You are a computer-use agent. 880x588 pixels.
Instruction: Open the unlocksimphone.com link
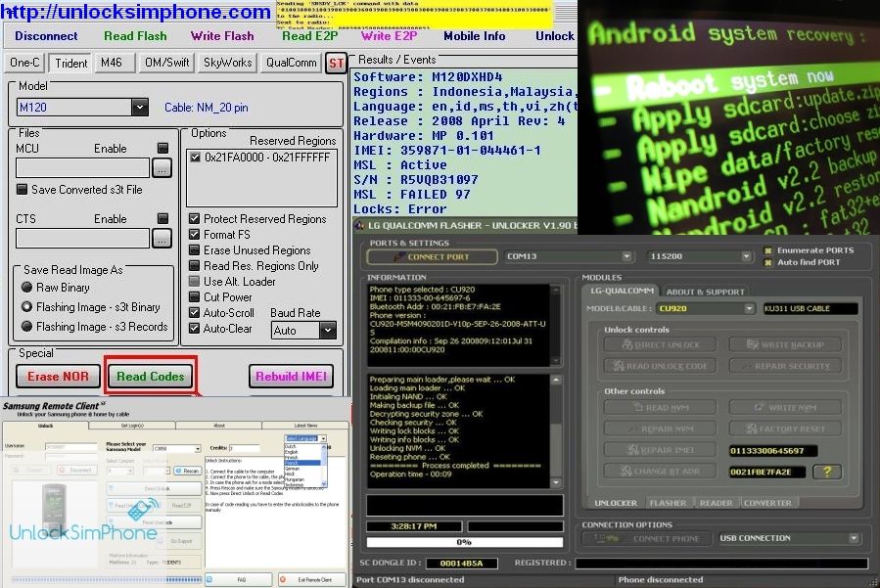[x=135, y=11]
